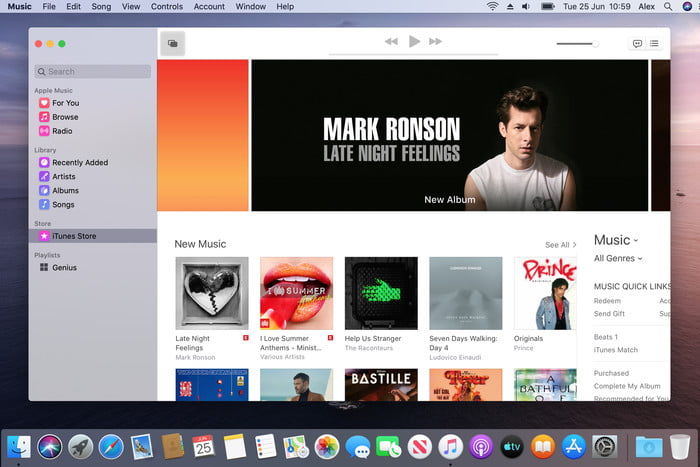Open the Account menu
Viewport: 700px width, 467px height.
point(209,6)
